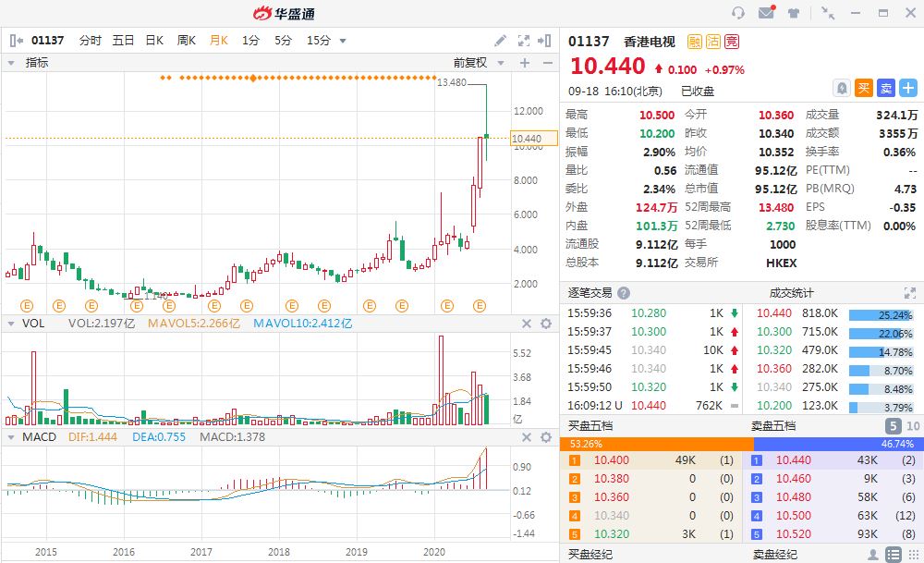Zoom out chart with minus icon
This screenshot has height=563, width=924.
coord(547,63)
